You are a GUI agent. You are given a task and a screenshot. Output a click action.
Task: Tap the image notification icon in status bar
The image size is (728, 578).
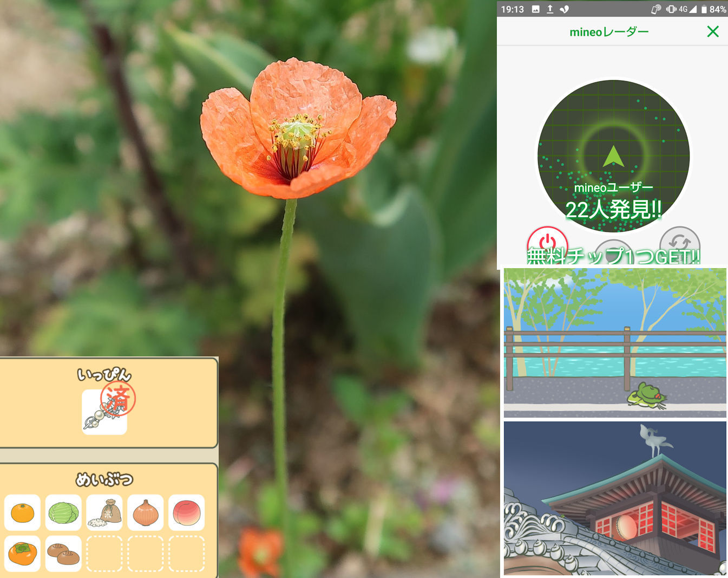pyautogui.click(x=535, y=9)
